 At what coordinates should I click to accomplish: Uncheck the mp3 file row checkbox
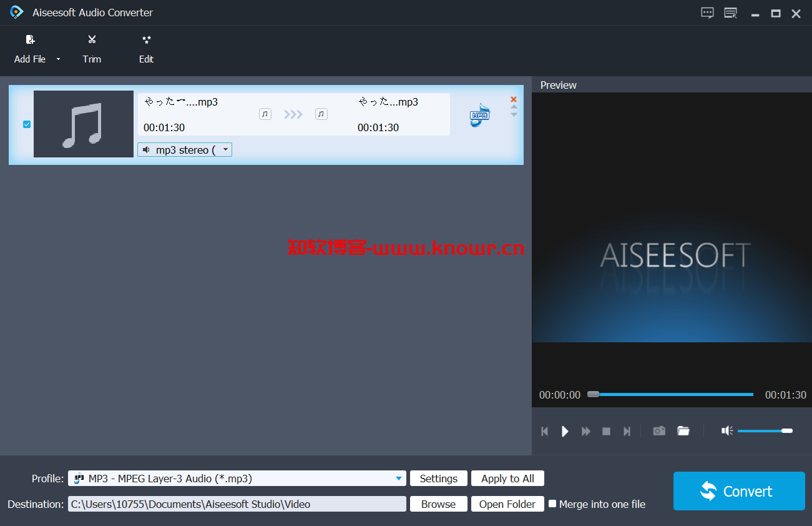pyautogui.click(x=27, y=124)
